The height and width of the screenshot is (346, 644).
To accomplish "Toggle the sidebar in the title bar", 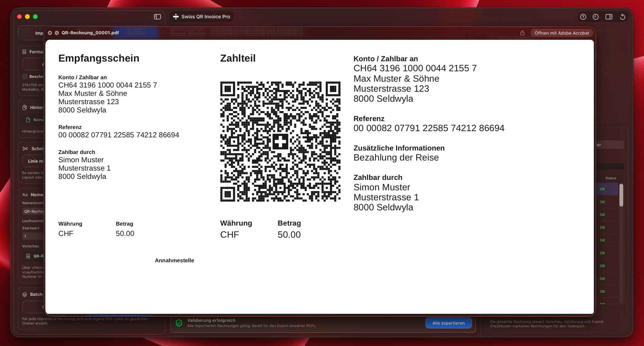I will coord(157,17).
